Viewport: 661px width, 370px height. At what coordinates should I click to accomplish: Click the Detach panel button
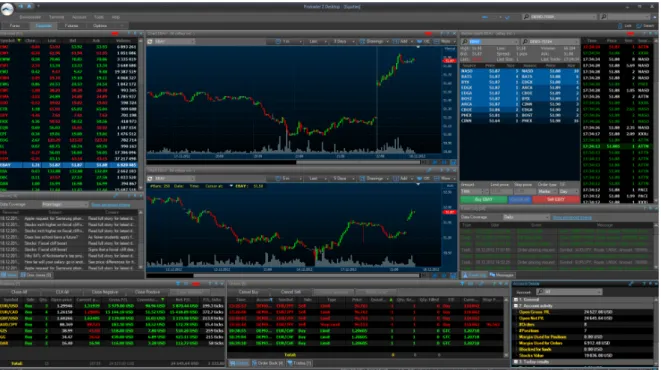point(645,26)
